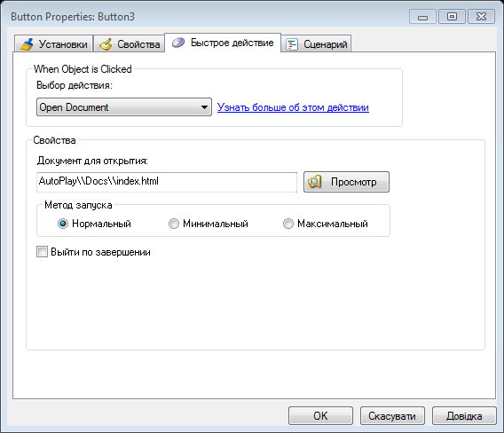Open help with the Довідка button
Image resolution: width=504 pixels, height=433 pixels.
pos(464,415)
